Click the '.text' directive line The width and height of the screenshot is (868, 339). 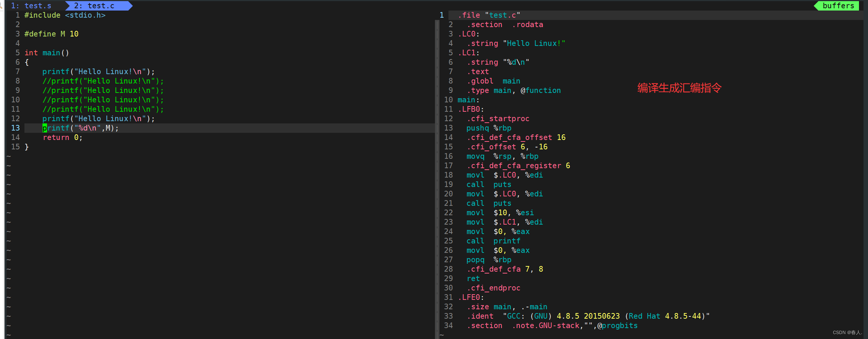478,71
